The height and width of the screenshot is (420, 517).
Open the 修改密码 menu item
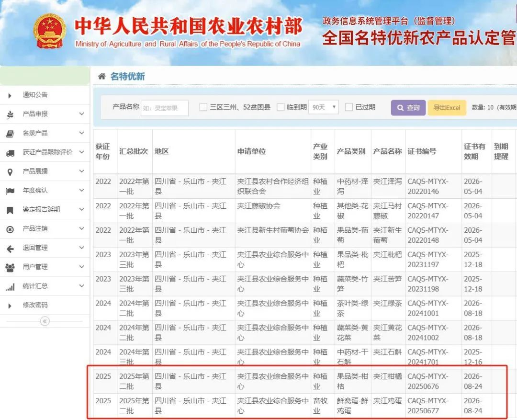(35, 305)
